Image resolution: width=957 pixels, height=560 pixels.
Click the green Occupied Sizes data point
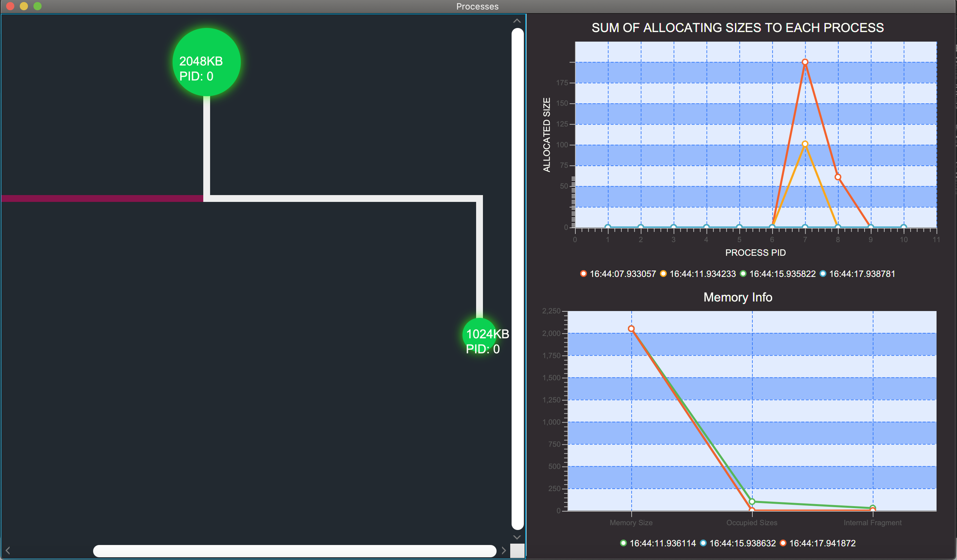(752, 502)
